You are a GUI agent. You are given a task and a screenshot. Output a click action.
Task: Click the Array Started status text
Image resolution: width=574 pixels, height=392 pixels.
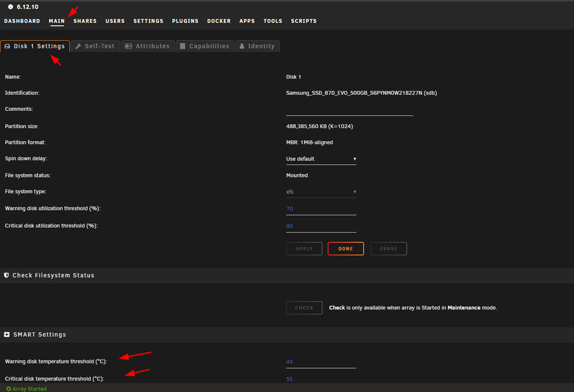[x=29, y=389]
